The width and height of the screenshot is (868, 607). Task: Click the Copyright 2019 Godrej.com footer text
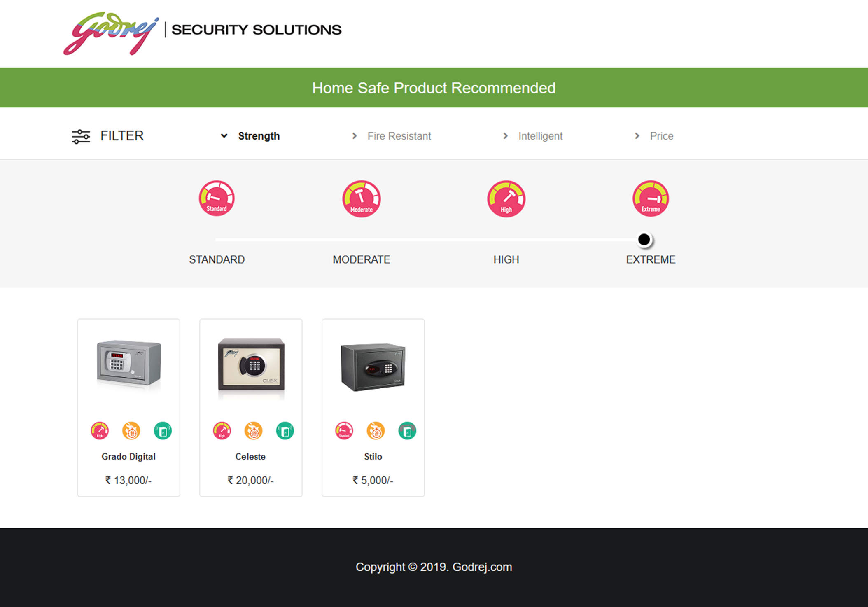434,567
